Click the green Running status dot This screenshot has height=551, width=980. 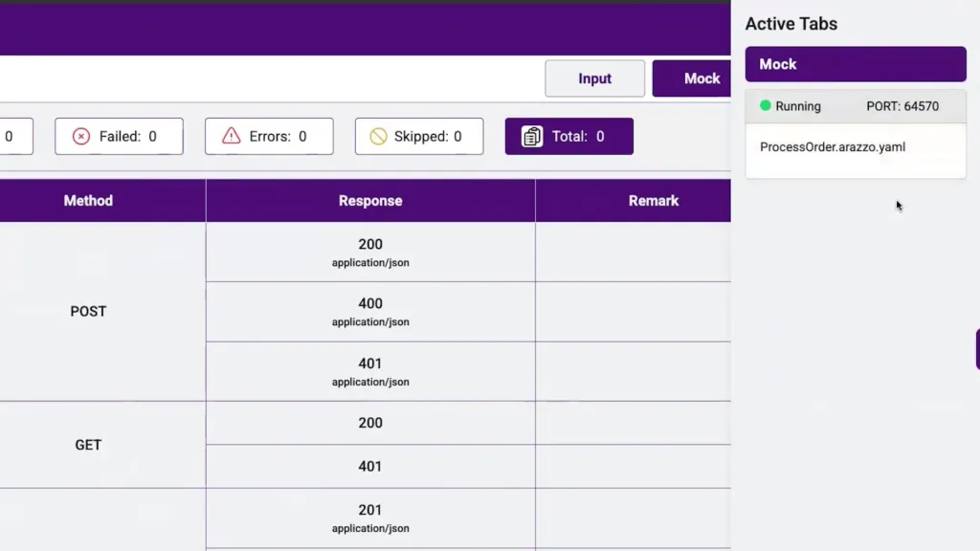click(x=766, y=106)
